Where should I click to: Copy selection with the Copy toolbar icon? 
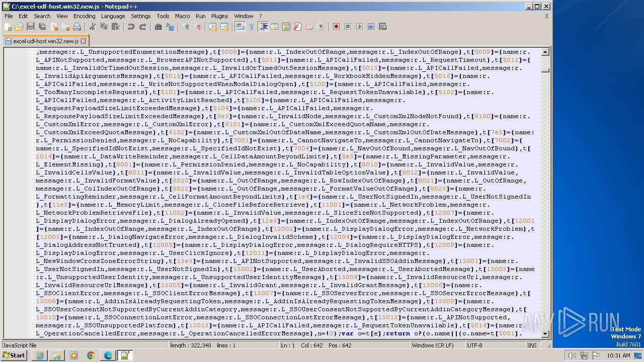(x=104, y=27)
